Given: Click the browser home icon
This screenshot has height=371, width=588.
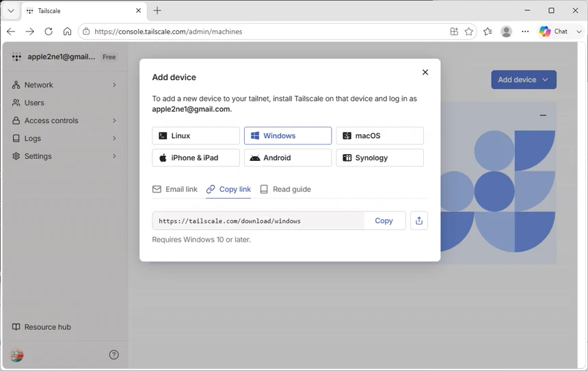Looking at the screenshot, I should 67,31.
